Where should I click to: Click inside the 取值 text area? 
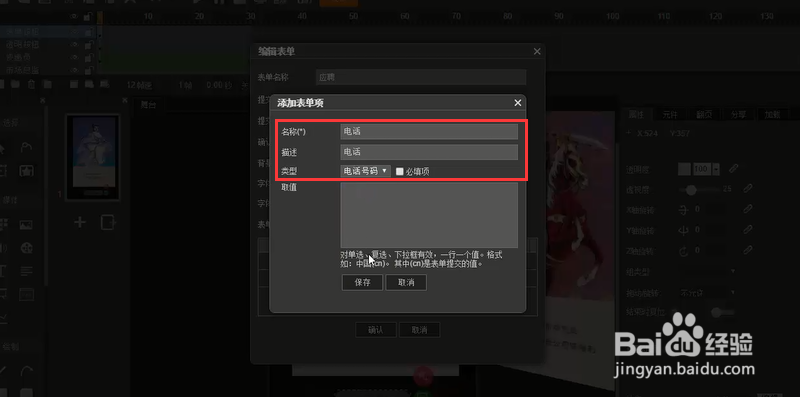tap(429, 215)
